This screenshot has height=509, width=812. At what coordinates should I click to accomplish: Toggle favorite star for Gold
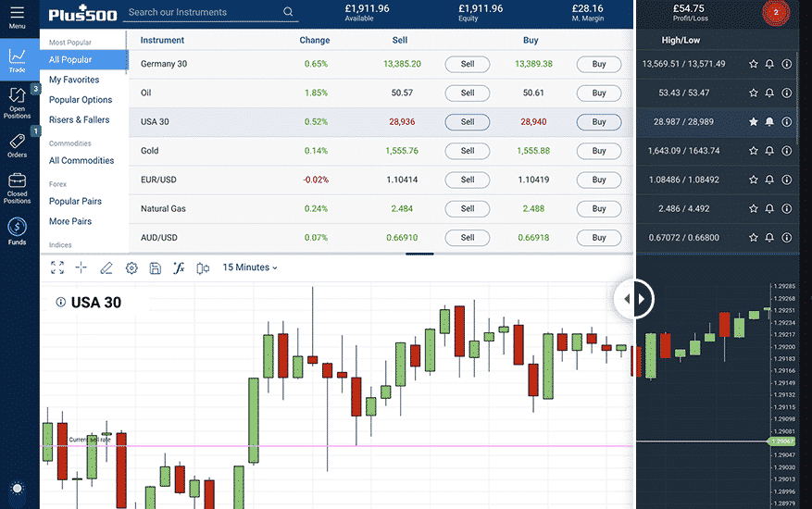tap(754, 151)
